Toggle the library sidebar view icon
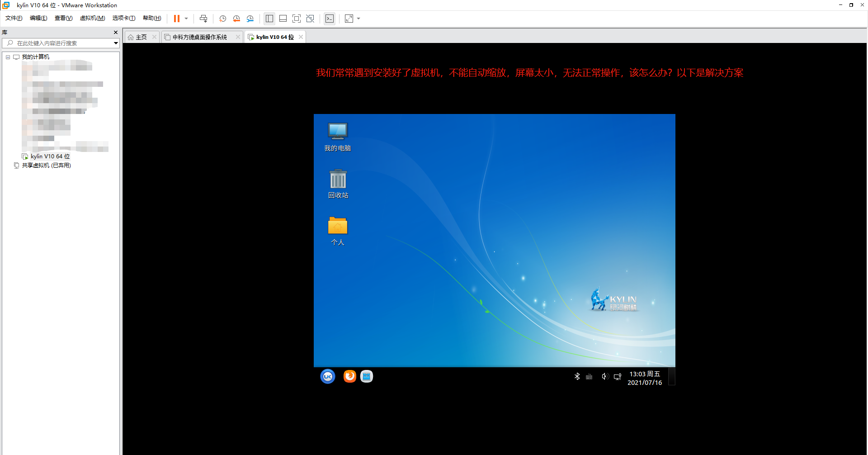This screenshot has height=455, width=868. [269, 19]
